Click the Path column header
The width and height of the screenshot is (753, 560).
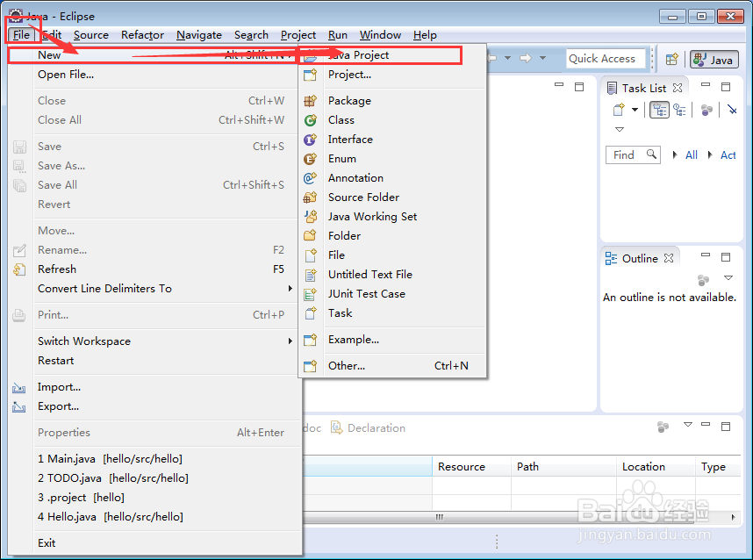tap(563, 467)
